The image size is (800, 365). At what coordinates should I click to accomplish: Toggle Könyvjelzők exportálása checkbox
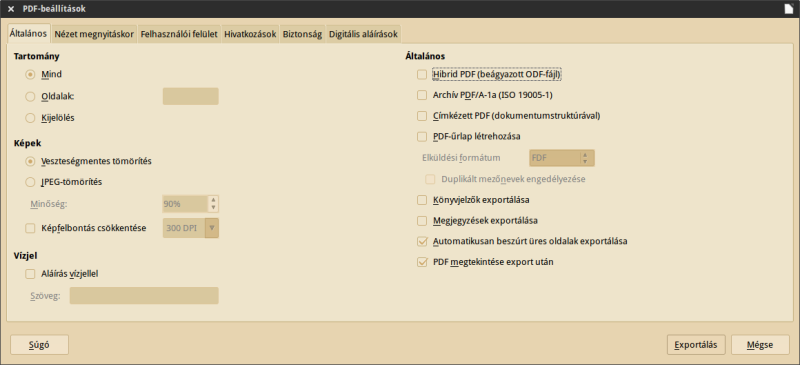click(421, 200)
